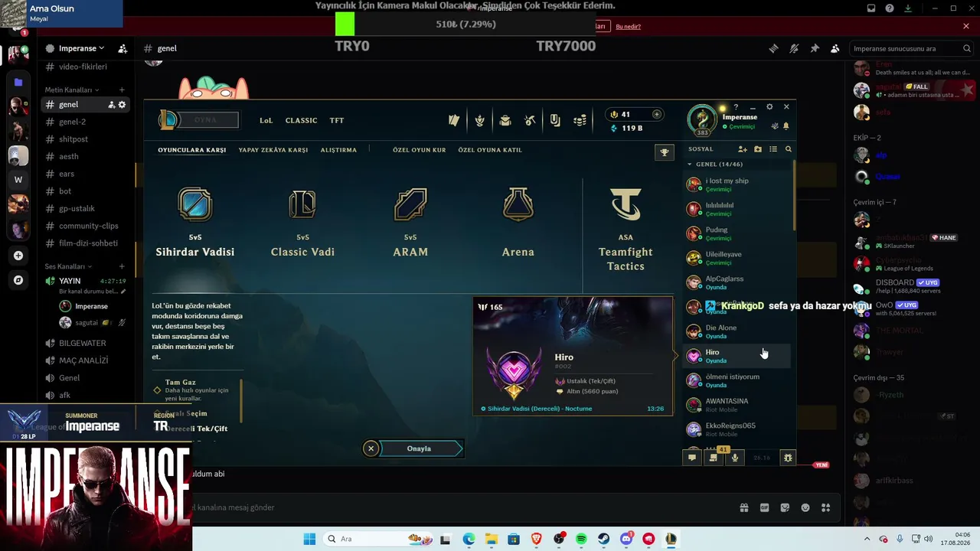Viewport: 980px width, 551px height.
Task: Open Discord threads icon in genel header
Action: click(773, 48)
